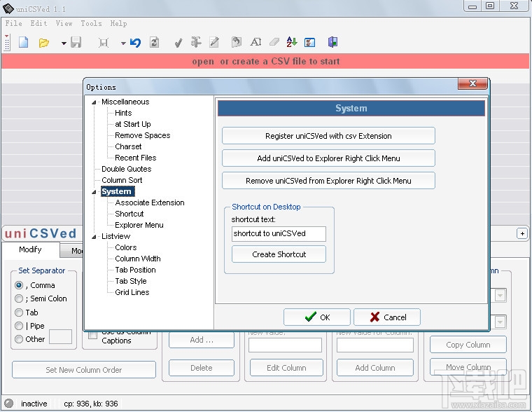This screenshot has width=532, height=412.
Task: Click the A-Z sort toolbar icon
Action: click(292, 42)
